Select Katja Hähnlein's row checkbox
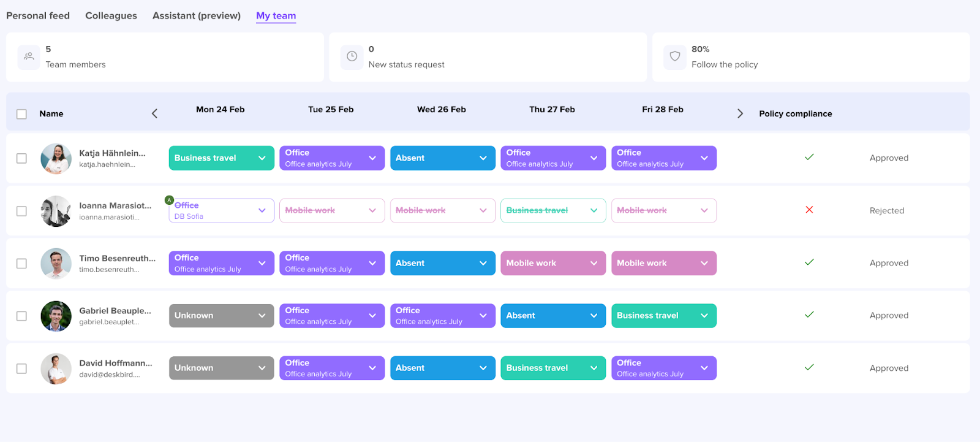The width and height of the screenshot is (980, 442). pyautogui.click(x=21, y=158)
